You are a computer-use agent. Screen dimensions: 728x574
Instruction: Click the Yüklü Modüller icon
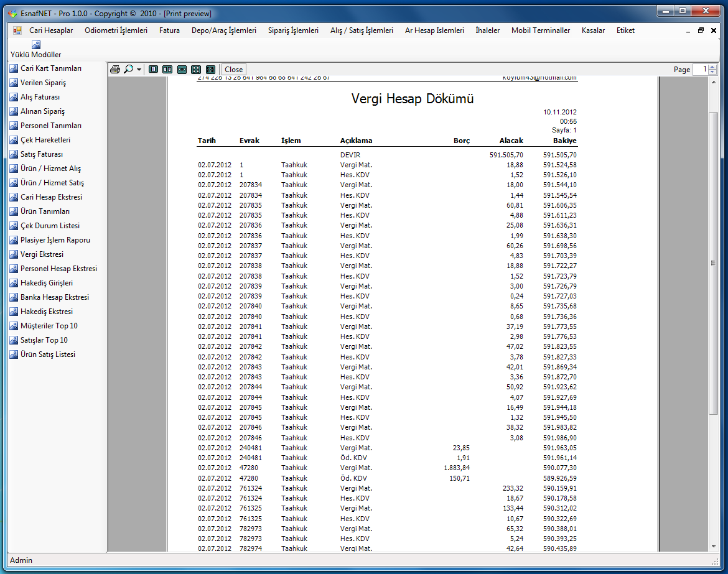coord(35,45)
